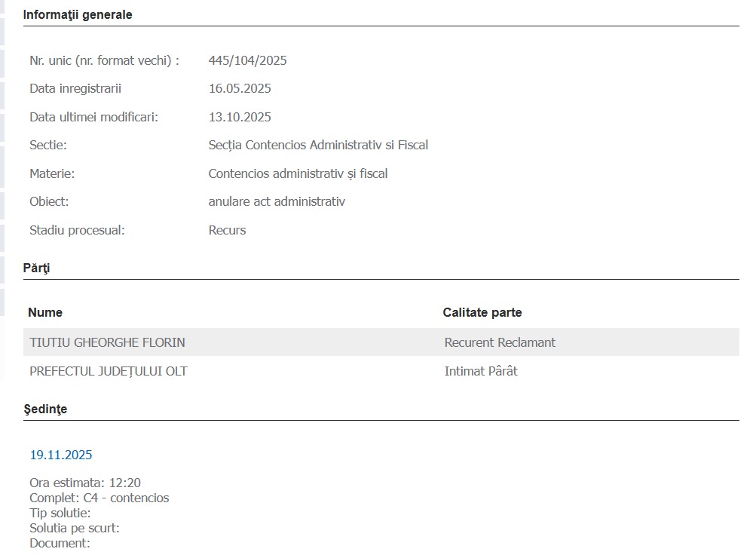
Task: Click the last modified date 13.10.2025
Action: tap(240, 117)
